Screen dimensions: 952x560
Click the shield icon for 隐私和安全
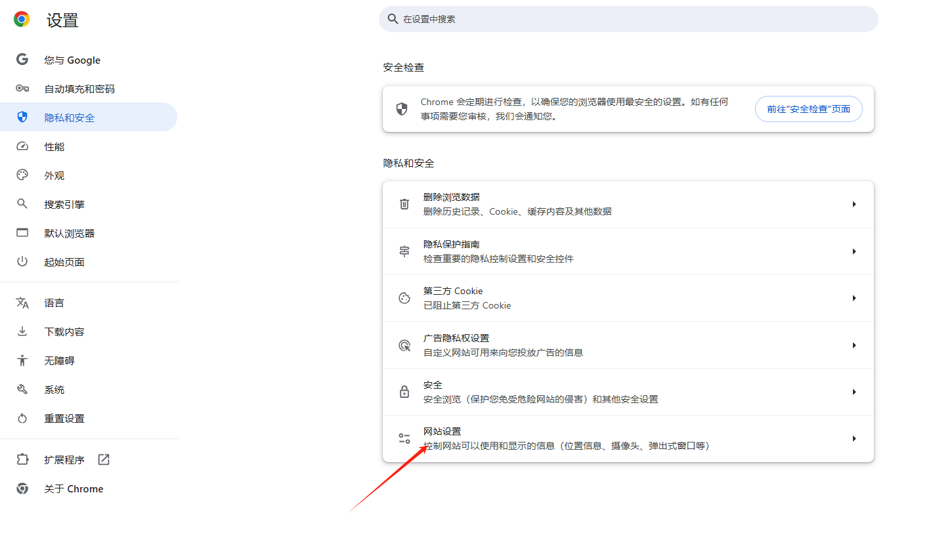point(22,117)
